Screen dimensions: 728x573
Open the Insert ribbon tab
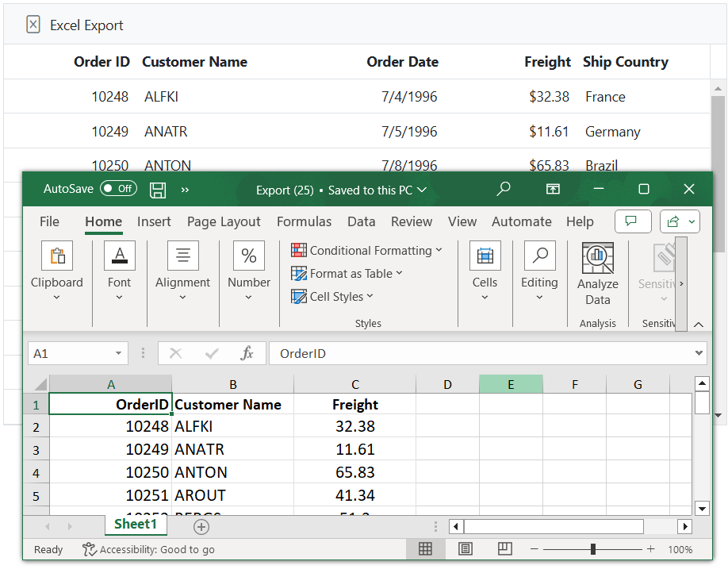point(154,221)
